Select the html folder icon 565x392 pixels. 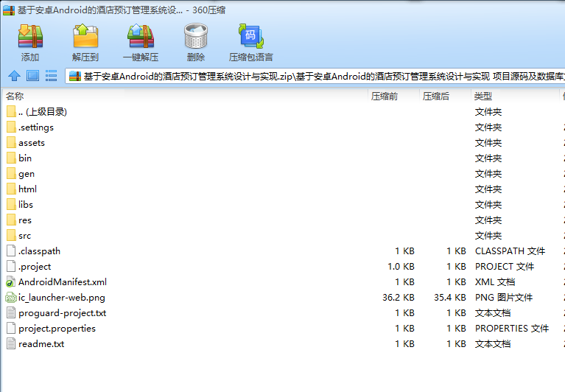click(x=11, y=189)
